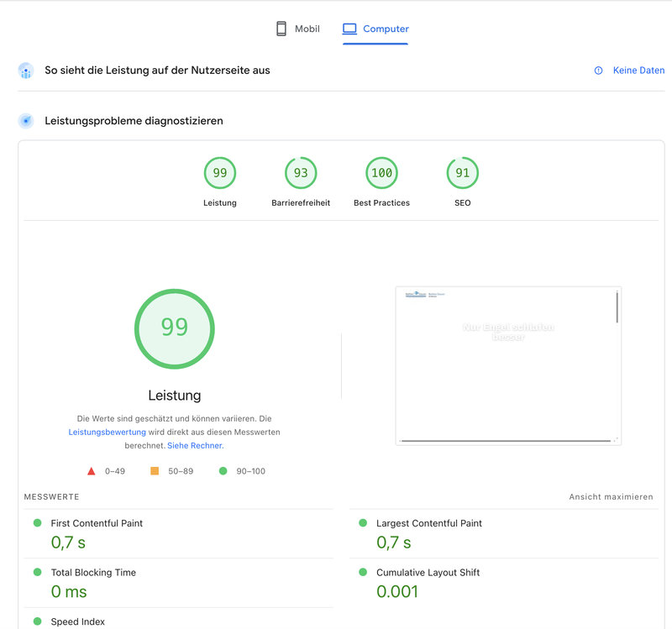Click the laptop Computer icon
The width and height of the screenshot is (672, 629).
[x=350, y=29]
